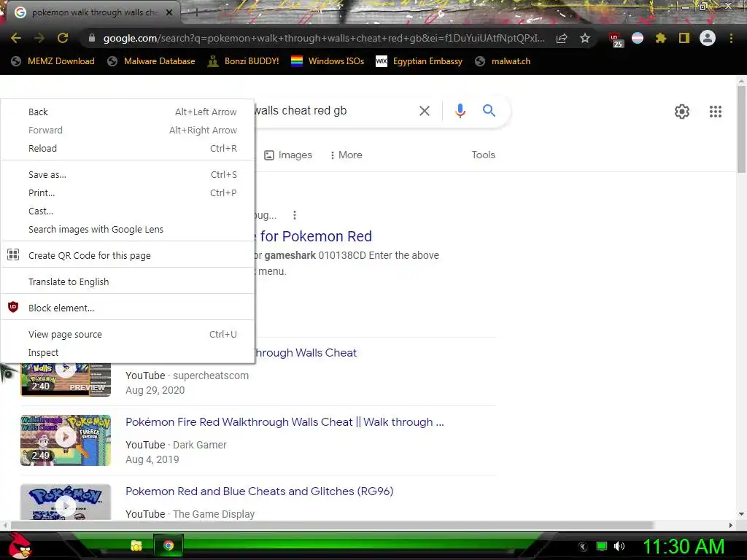Select View page source

[x=128, y=334]
